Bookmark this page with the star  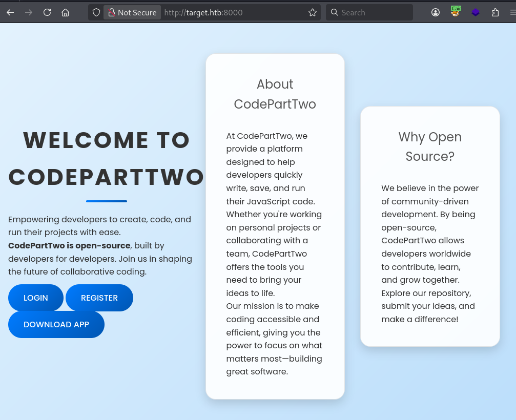[313, 12]
